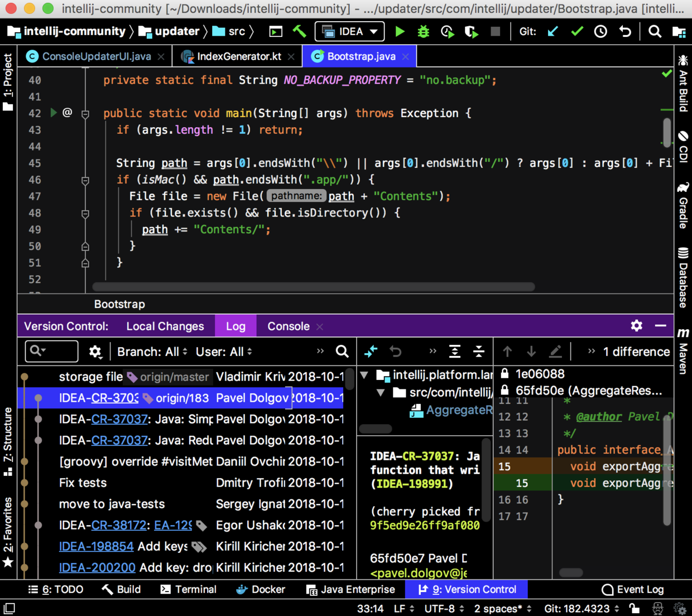Close the Console tab

coord(320,327)
